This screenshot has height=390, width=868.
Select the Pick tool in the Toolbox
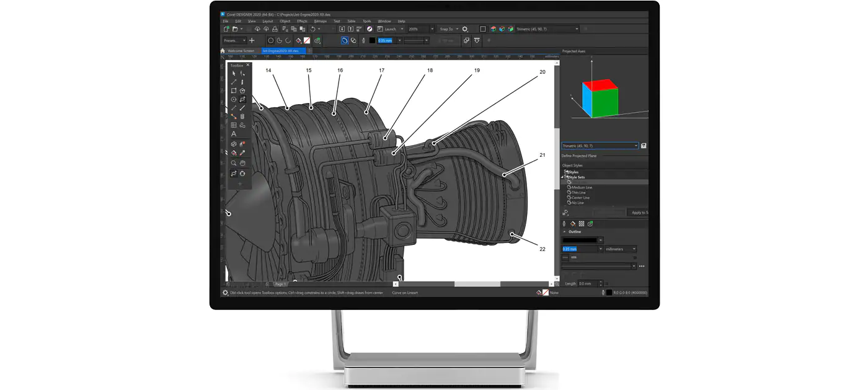click(233, 73)
